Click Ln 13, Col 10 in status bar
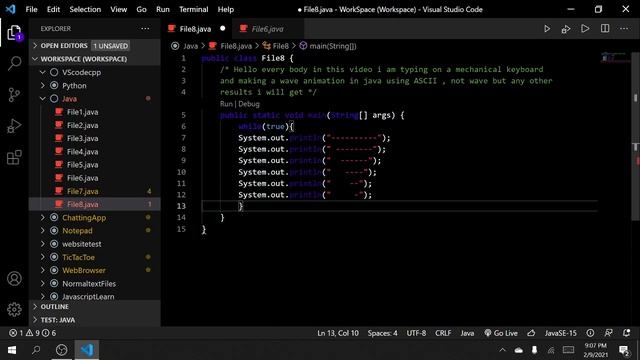Image resolution: width=640 pixels, height=360 pixels. click(338, 333)
